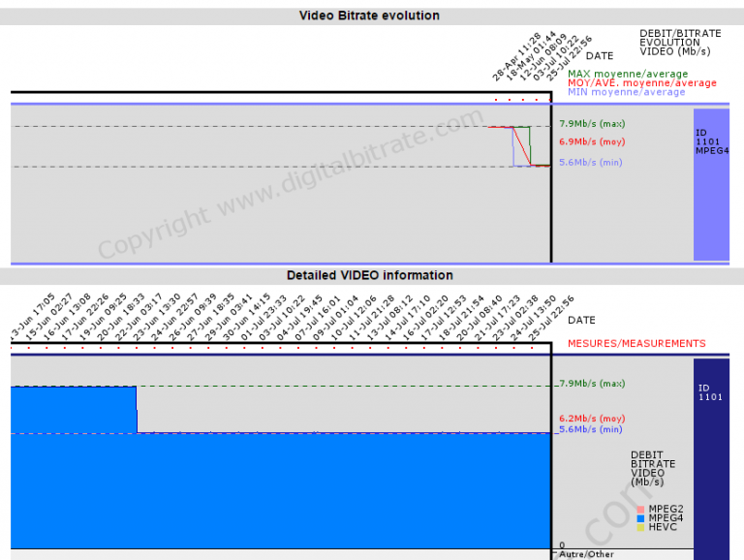Image resolution: width=744 pixels, height=560 pixels.
Task: Click the MPEG2 pink legend swatch
Action: [x=639, y=509]
